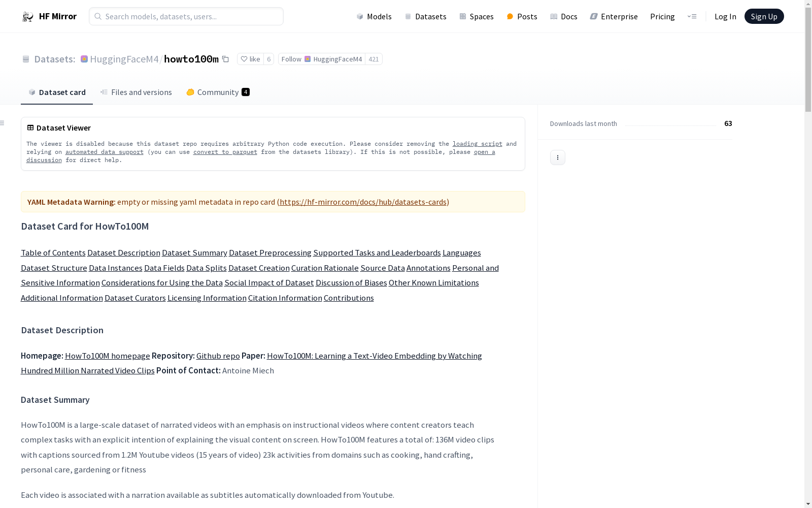This screenshot has width=812, height=508.
Task: Jump to Additional Information section link
Action: pos(62,298)
